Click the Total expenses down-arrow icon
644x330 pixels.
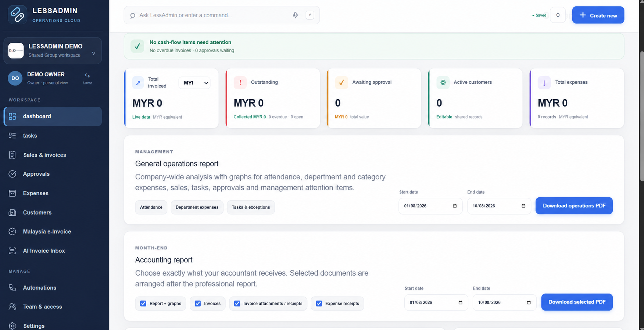click(x=544, y=82)
